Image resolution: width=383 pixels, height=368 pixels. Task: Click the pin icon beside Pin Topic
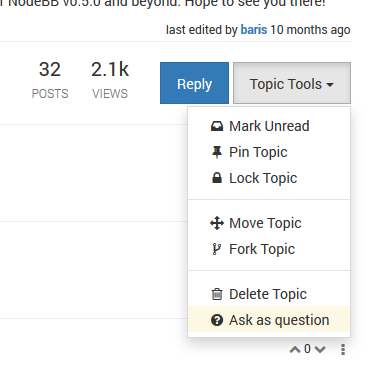tap(217, 152)
